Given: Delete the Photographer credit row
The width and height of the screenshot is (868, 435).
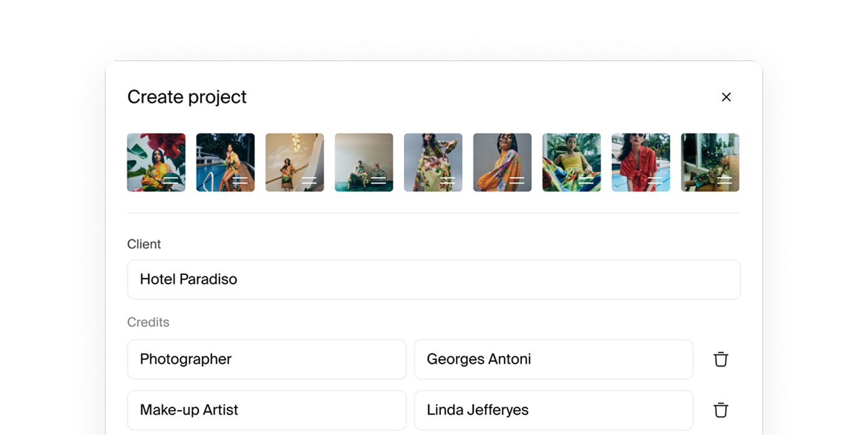Looking at the screenshot, I should pos(721,359).
